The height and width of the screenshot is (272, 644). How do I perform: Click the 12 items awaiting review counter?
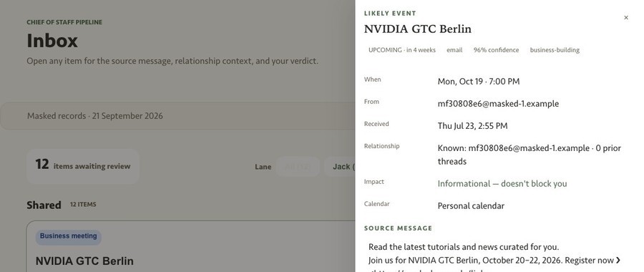pos(83,166)
